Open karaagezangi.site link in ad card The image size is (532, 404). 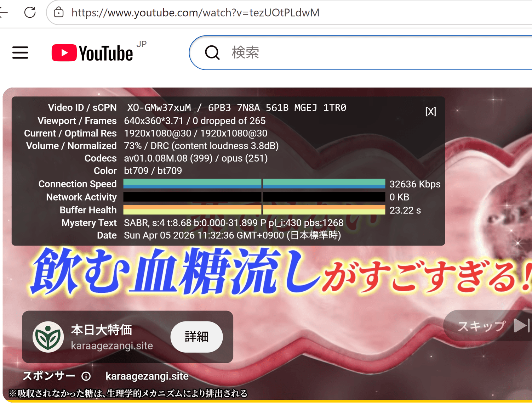click(112, 346)
